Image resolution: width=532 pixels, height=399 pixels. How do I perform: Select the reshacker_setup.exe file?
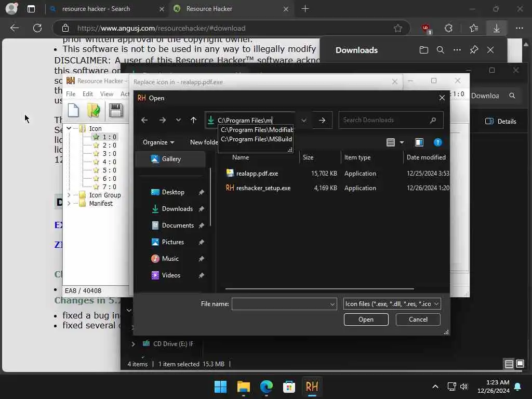point(263,188)
